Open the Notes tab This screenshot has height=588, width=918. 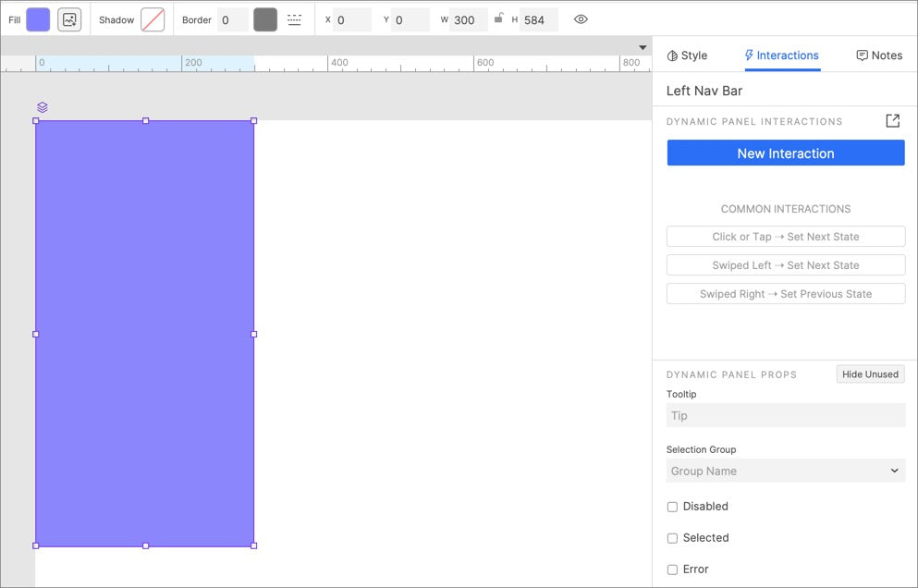(878, 55)
